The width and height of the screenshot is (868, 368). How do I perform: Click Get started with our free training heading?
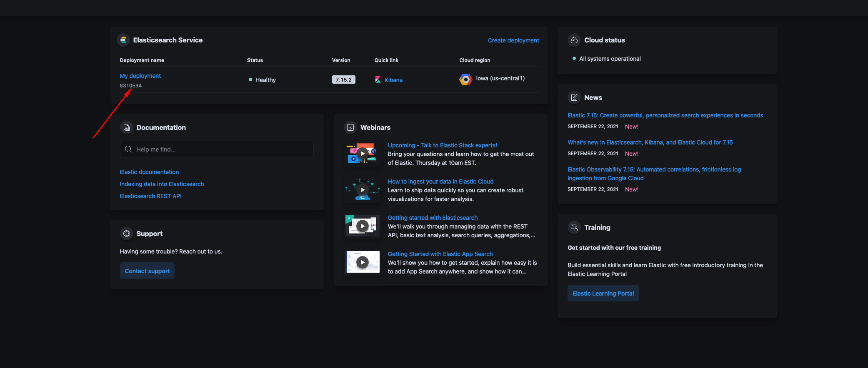pos(614,248)
